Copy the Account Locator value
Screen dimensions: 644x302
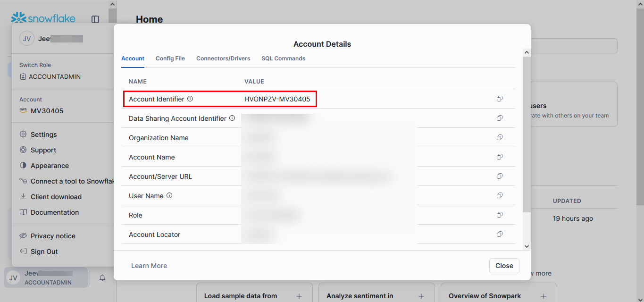click(499, 235)
